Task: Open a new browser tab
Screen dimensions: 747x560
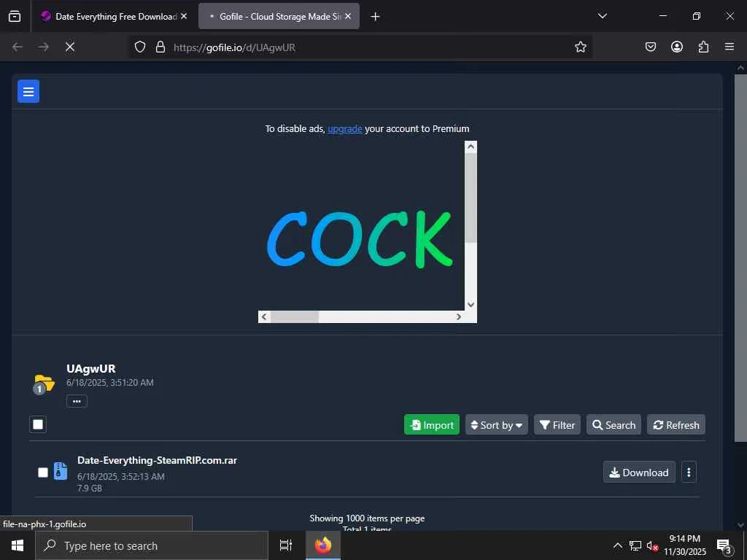Action: pos(375,17)
